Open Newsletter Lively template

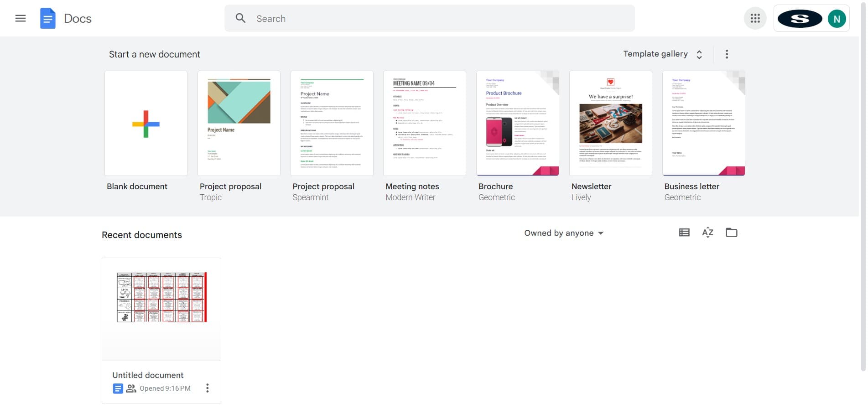click(611, 124)
